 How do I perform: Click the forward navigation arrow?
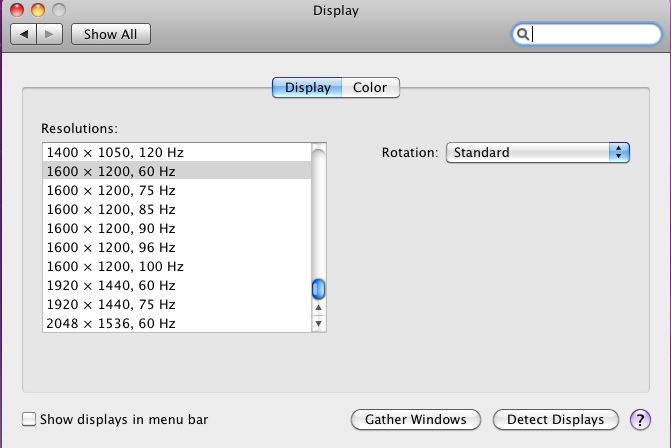click(50, 34)
